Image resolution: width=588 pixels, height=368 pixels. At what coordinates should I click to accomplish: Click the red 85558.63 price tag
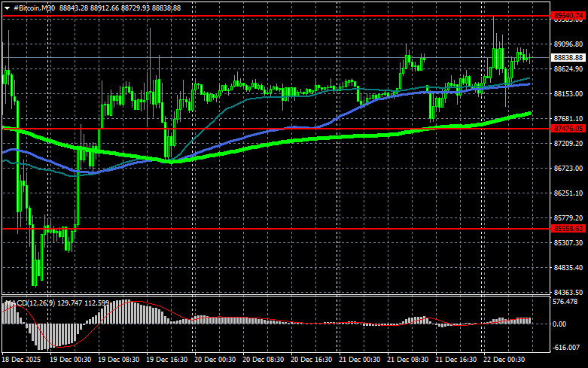[x=568, y=228]
